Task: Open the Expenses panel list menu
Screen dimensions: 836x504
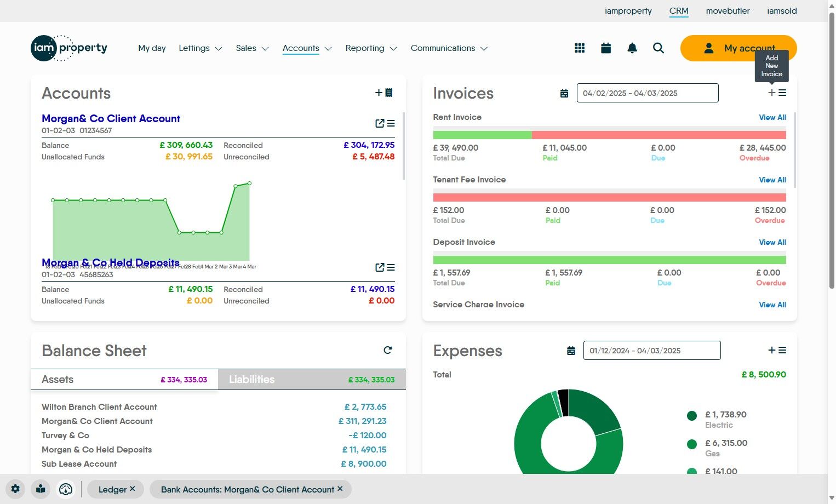Action: [x=782, y=350]
